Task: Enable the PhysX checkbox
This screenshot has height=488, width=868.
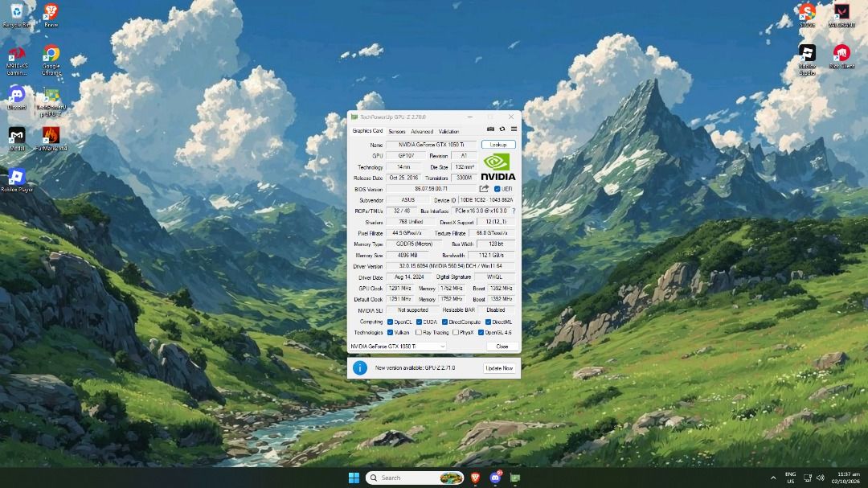Action: [455, 332]
